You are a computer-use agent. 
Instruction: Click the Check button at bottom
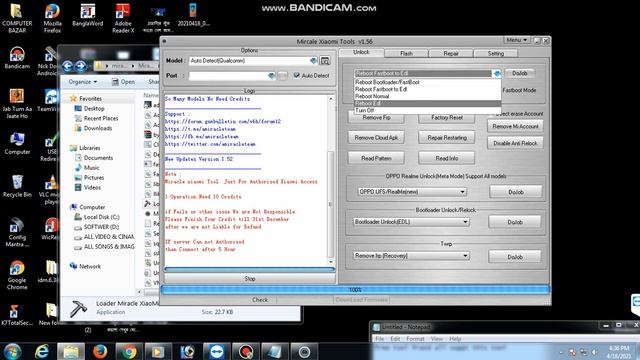260,300
